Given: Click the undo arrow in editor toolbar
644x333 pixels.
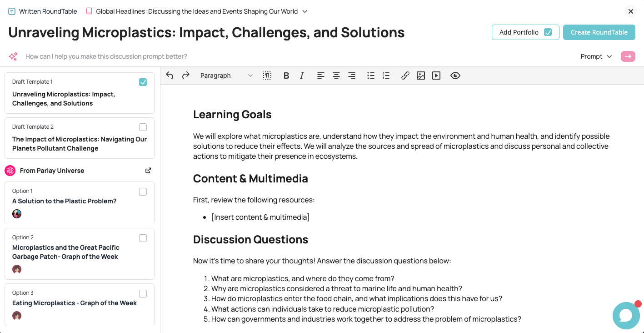Looking at the screenshot, I should coord(170,76).
